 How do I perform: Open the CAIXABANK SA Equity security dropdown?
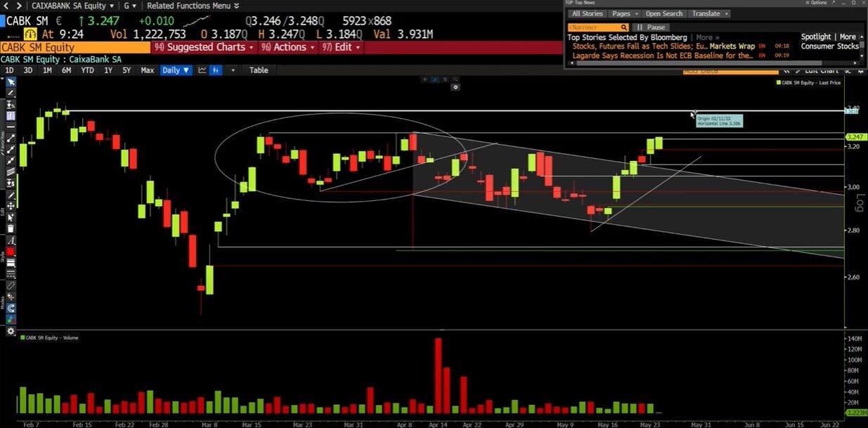coord(73,6)
